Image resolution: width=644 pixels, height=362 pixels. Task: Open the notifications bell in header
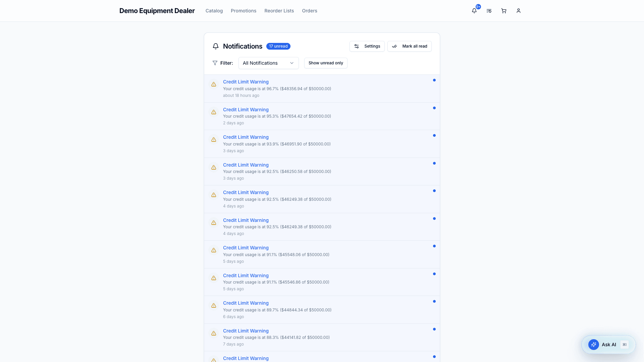(474, 11)
